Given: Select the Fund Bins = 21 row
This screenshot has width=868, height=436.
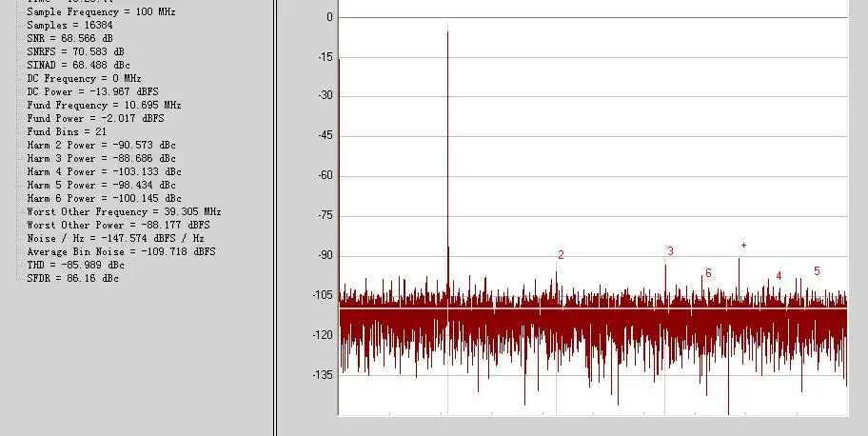Looking at the screenshot, I should click(67, 131).
